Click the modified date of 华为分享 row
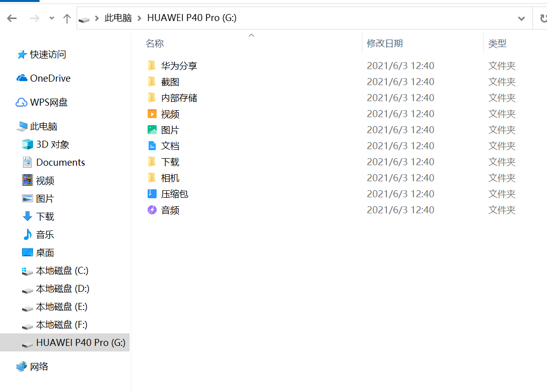Image resolution: width=547 pixels, height=392 pixels. 400,66
